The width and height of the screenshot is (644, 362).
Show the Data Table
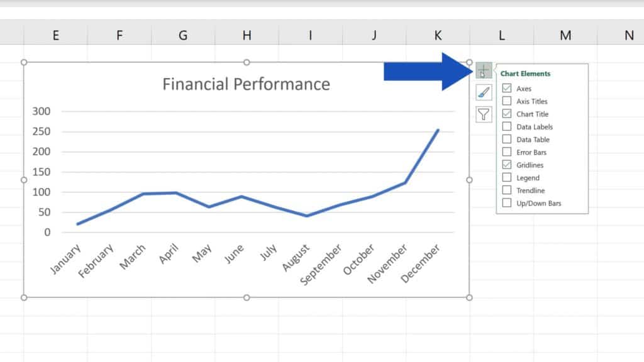coord(506,139)
